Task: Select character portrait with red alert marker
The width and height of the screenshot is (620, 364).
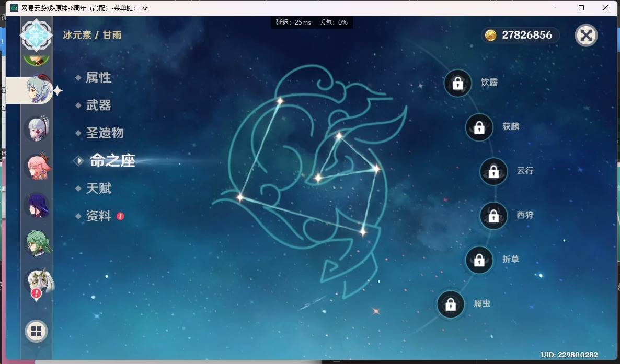Action: tap(39, 283)
